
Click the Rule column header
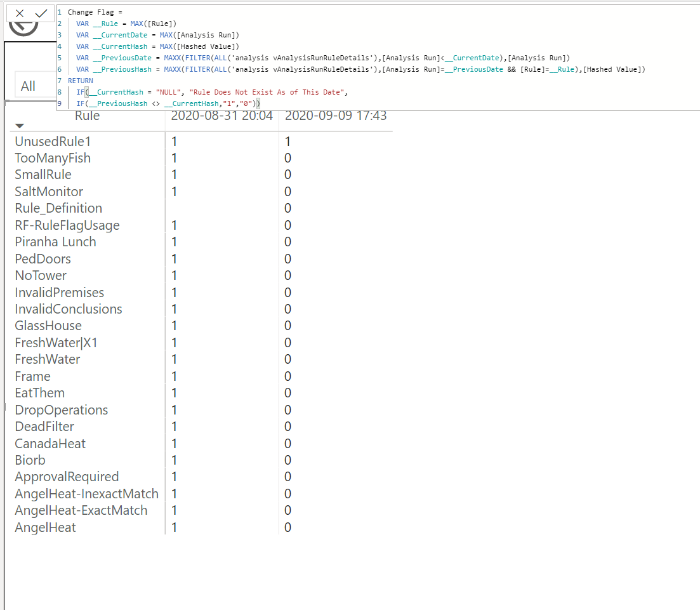[x=87, y=116]
